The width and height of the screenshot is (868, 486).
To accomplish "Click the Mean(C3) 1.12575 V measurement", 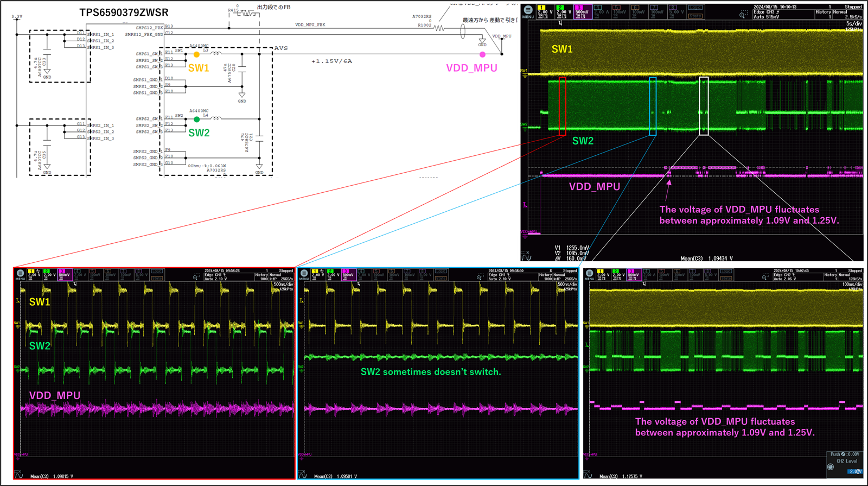I will coord(621,476).
